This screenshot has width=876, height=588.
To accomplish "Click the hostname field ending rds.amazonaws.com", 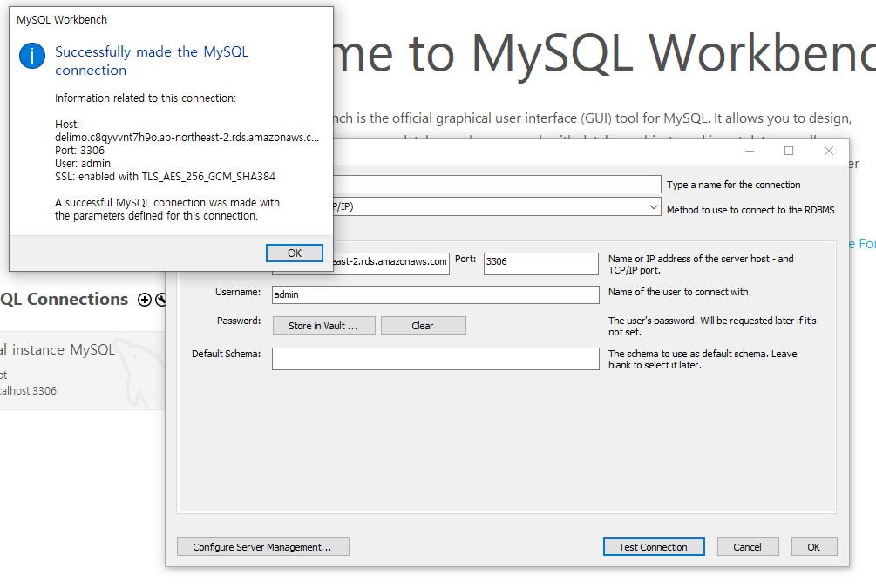I will tap(391, 264).
